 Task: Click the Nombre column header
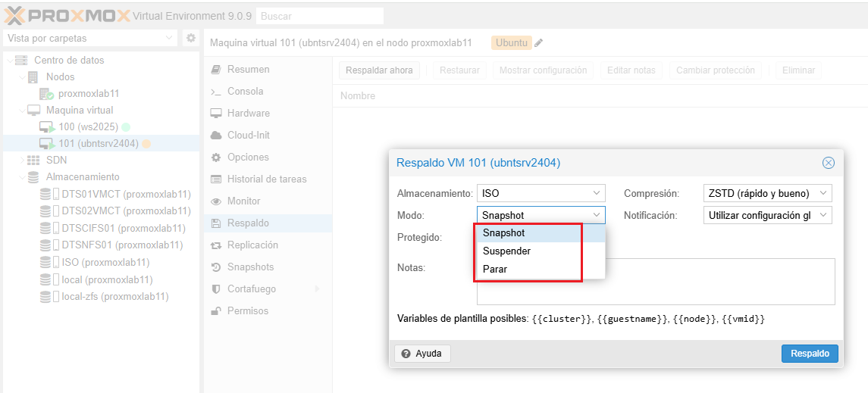(x=358, y=96)
